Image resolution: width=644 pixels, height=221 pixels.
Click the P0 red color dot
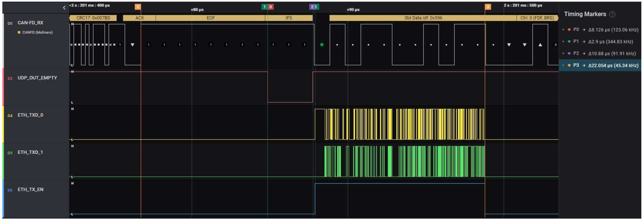[569, 30]
